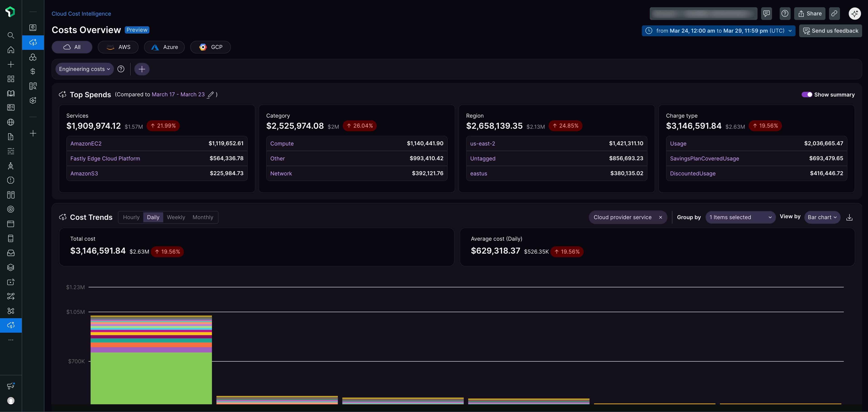
Task: Open Fastly Edge Cloud Platform service link
Action: click(105, 158)
